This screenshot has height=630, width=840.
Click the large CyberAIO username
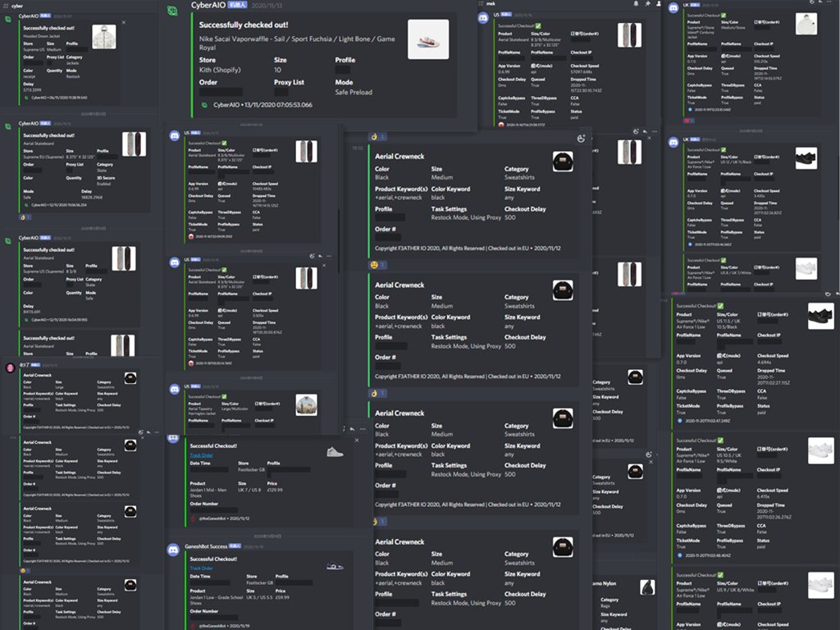click(x=208, y=5)
